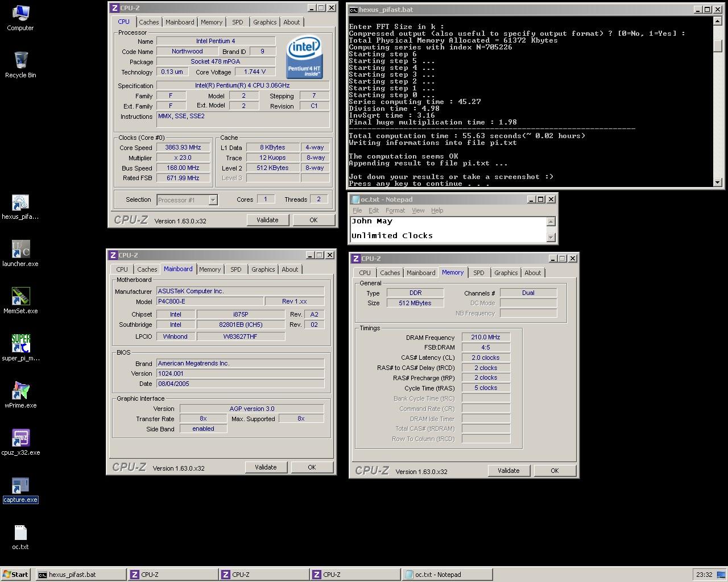Select the launcher.exe desktop icon
This screenshot has width=728, height=582.
20,253
